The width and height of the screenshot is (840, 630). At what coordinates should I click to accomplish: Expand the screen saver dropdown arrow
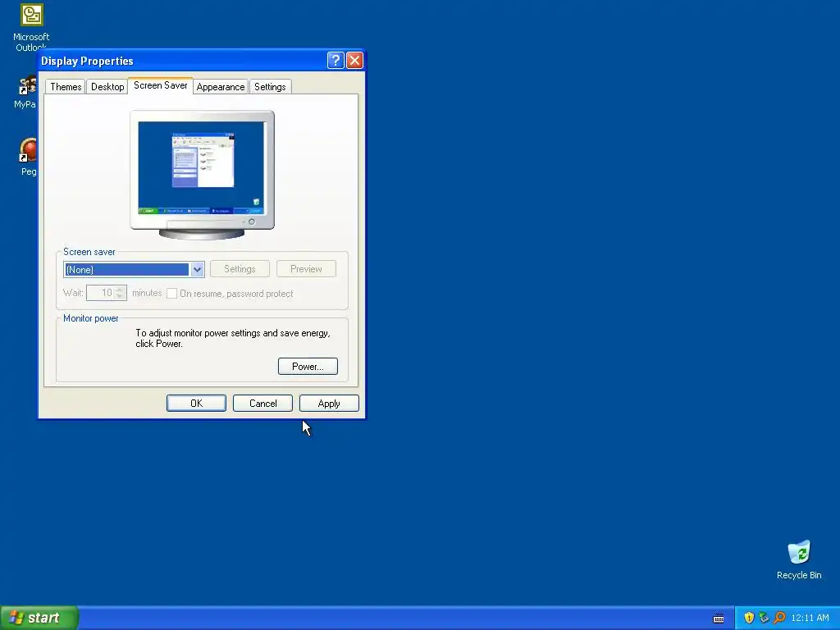pyautogui.click(x=197, y=269)
